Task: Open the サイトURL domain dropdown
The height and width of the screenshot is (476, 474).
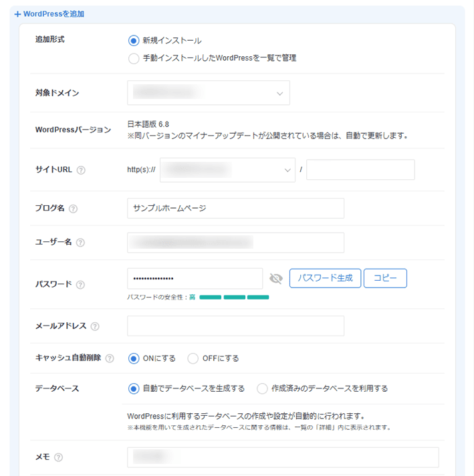Action: point(227,170)
